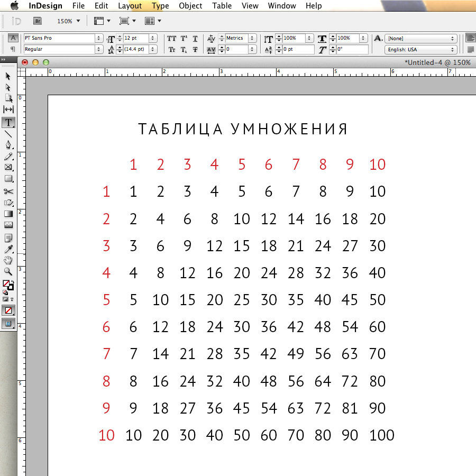Pick the Scissors tool
Viewport: 476px width, 476px height.
coord(8,191)
